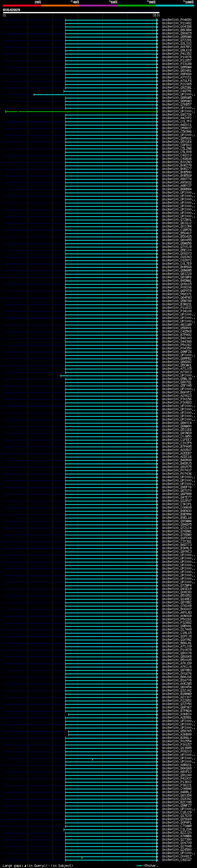Click the UniRef100_O44388 label
The width and height of the screenshot is (197, 868).
point(176,341)
